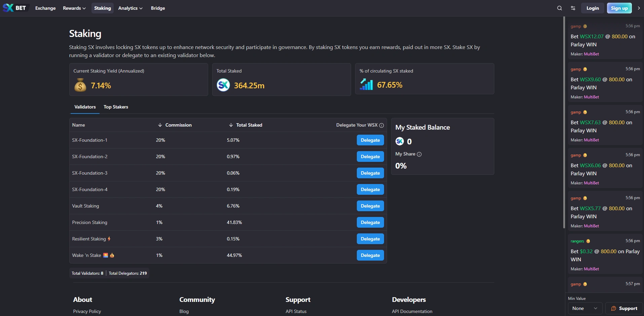The width and height of the screenshot is (644, 316).
Task: Click the money bag staking yield icon
Action: [80, 85]
